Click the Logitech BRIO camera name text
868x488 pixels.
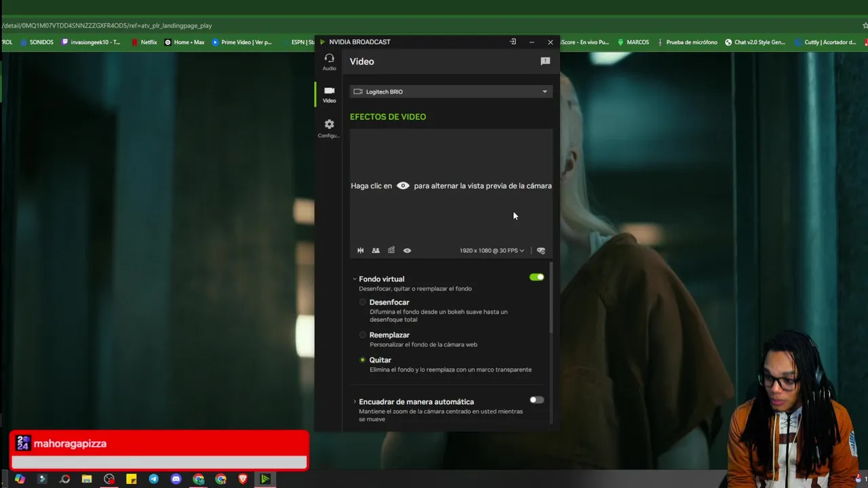point(384,91)
